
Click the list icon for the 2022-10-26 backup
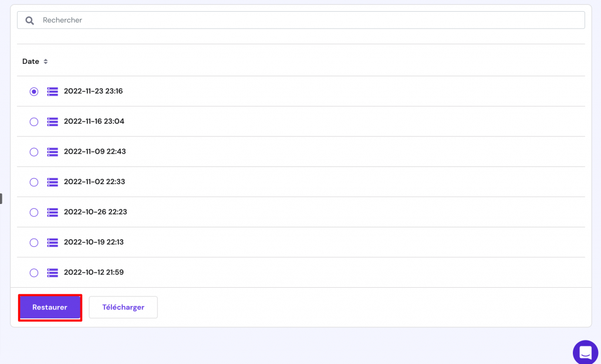coord(52,212)
